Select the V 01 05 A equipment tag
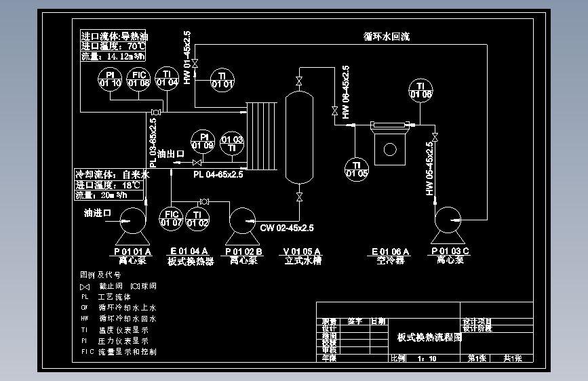 (x=302, y=251)
